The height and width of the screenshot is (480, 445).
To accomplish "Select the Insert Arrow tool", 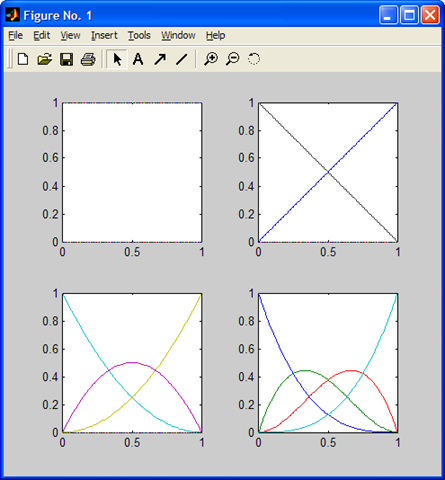I will [160, 59].
